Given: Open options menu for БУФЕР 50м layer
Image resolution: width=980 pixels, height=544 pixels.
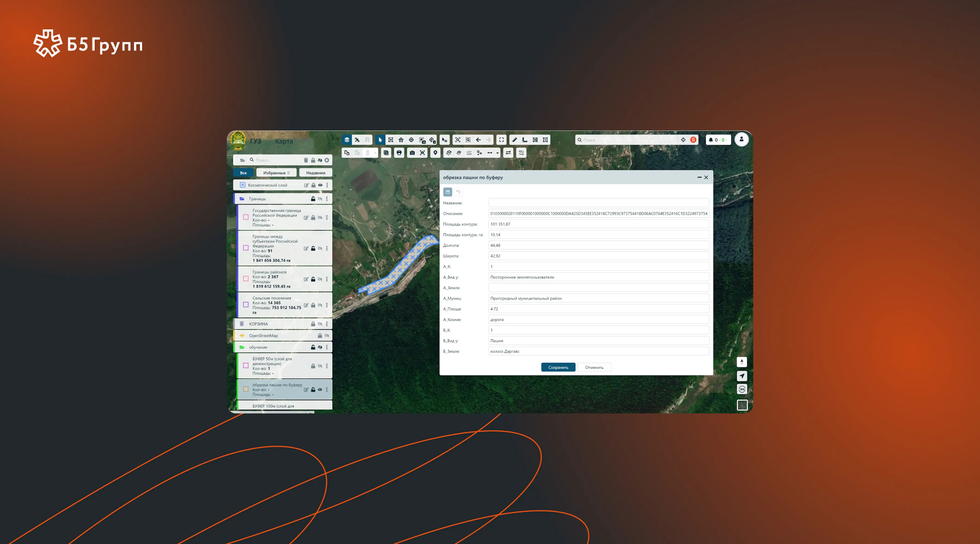Looking at the screenshot, I should click(327, 366).
